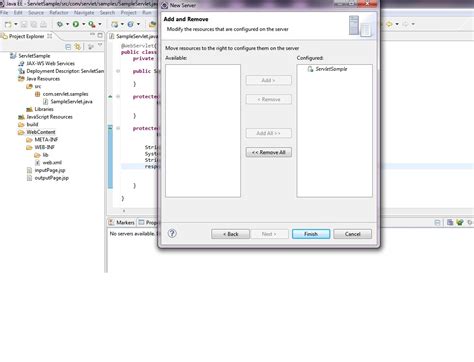This screenshot has height=362, width=474.
Task: Open the File menu
Action: (4, 13)
